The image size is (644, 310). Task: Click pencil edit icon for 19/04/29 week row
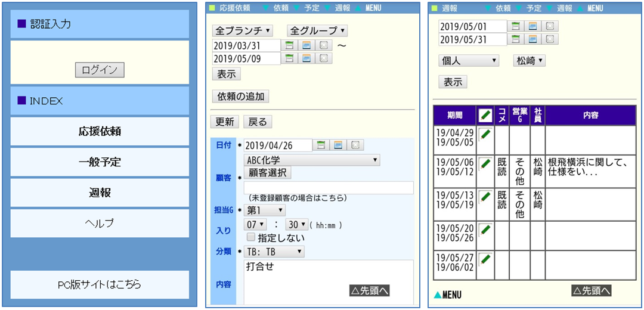click(x=485, y=134)
